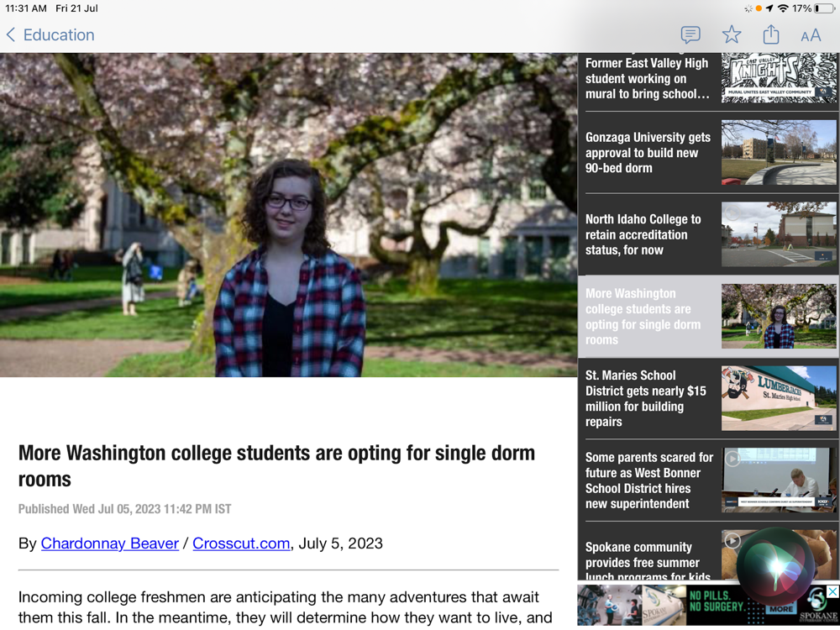Open the comments speech bubble icon
This screenshot has height=630, width=840.
(x=690, y=34)
